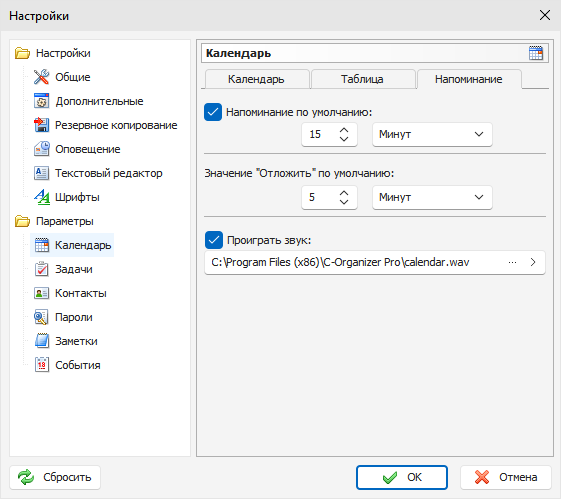Image resolution: width=561 pixels, height=499 pixels.
Task: Click the События date icon
Action: point(42,365)
